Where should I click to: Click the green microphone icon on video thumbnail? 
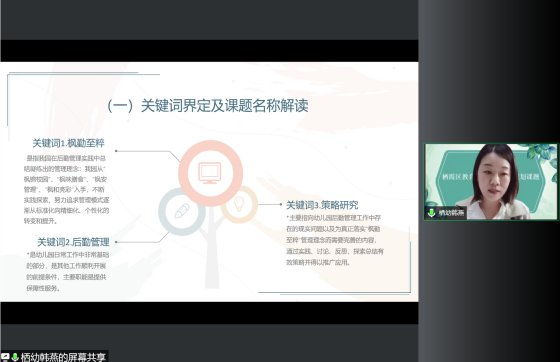(431, 213)
